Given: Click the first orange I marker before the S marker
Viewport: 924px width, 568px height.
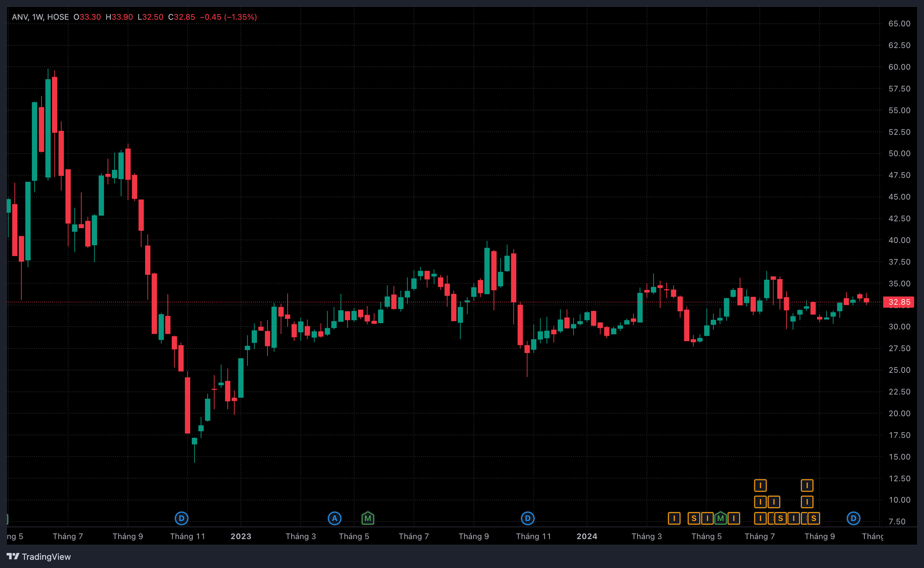Looking at the screenshot, I should click(674, 519).
